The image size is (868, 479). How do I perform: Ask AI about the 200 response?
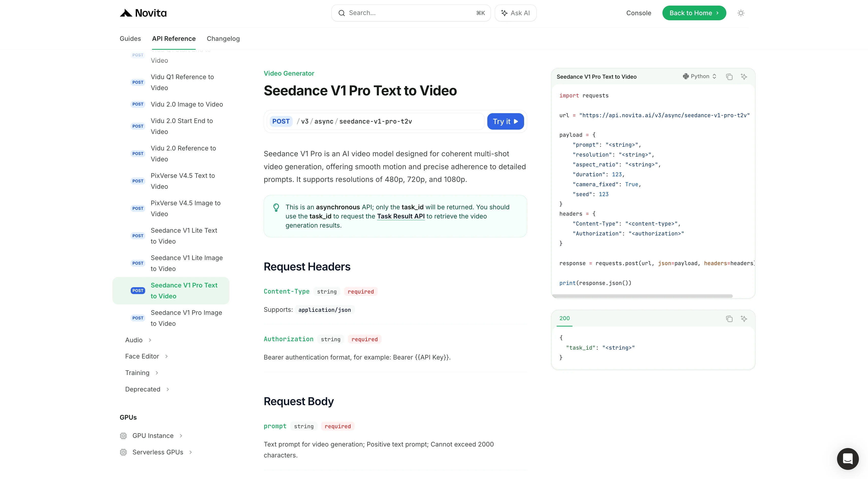click(x=744, y=319)
